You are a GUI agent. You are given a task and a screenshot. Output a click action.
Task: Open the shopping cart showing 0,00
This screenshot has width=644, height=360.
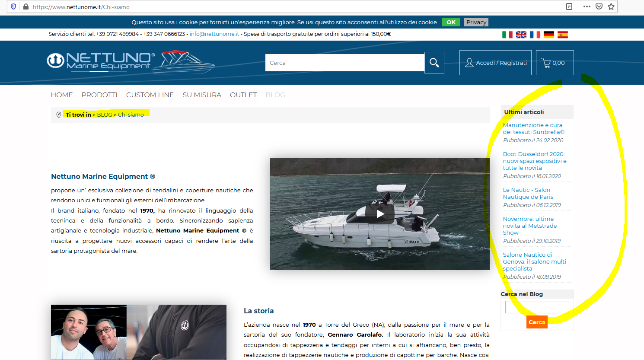(x=555, y=63)
